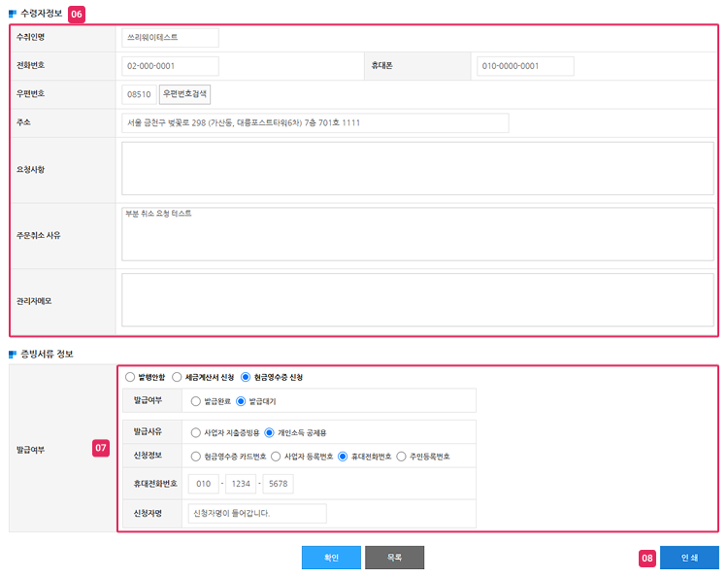Click the blue 확인 confirm button
728x578 pixels.
331,558
